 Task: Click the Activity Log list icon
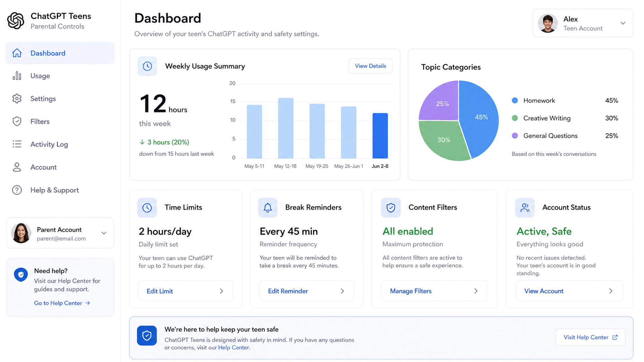(17, 144)
